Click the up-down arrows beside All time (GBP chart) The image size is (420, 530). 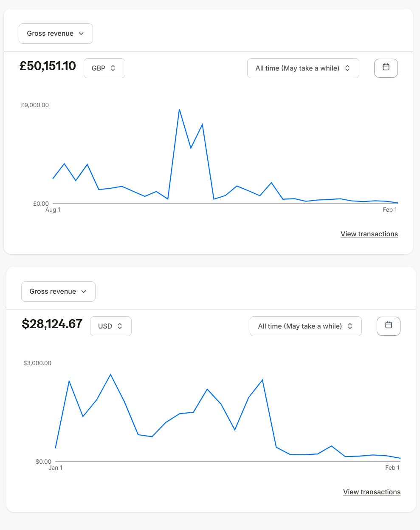347,68
